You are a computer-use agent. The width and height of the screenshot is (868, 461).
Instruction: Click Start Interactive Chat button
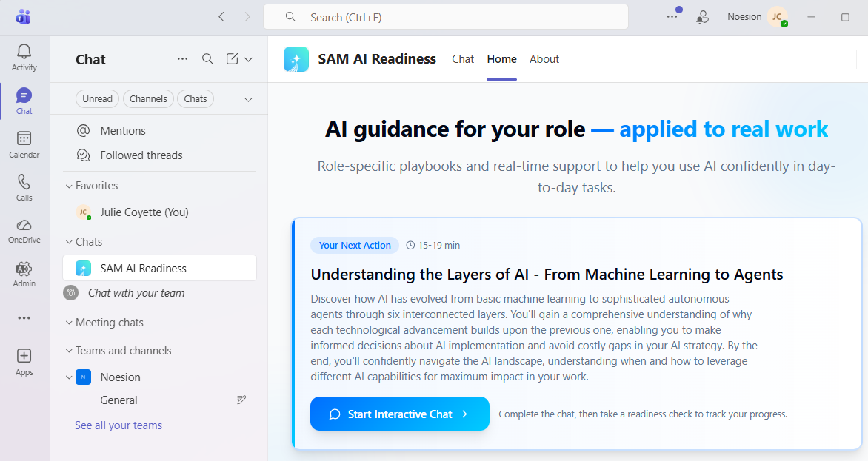pyautogui.click(x=400, y=414)
